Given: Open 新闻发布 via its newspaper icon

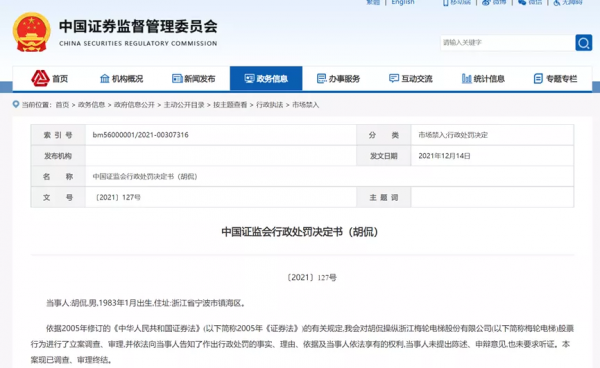Looking at the screenshot, I should [177, 78].
